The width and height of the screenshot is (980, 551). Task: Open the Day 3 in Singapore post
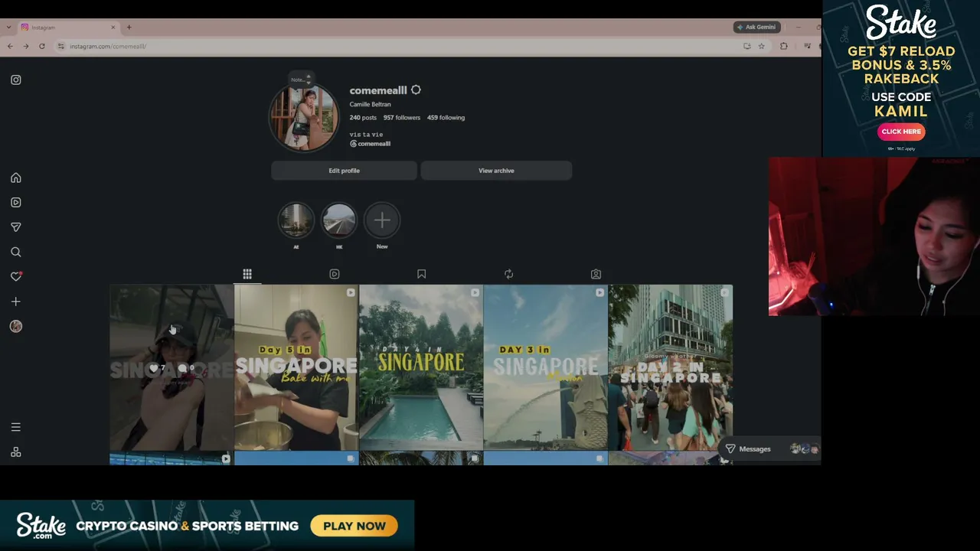(x=546, y=368)
